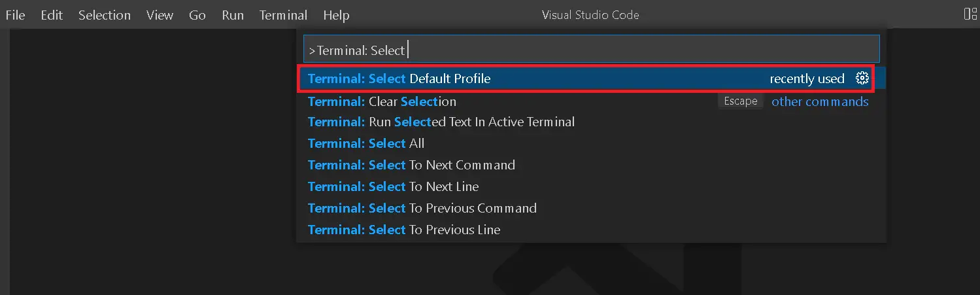The image size is (980, 295).
Task: Open the Selection menu
Action: [x=105, y=15]
